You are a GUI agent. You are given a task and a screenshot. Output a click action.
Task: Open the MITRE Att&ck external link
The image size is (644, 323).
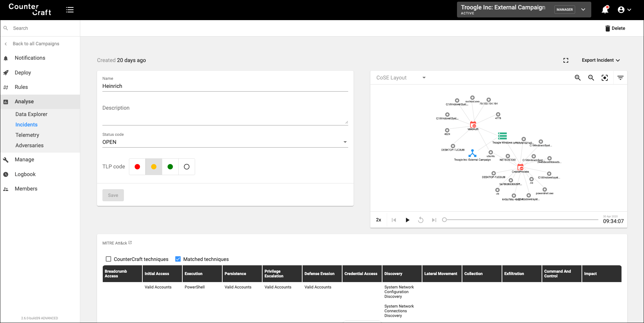click(130, 243)
